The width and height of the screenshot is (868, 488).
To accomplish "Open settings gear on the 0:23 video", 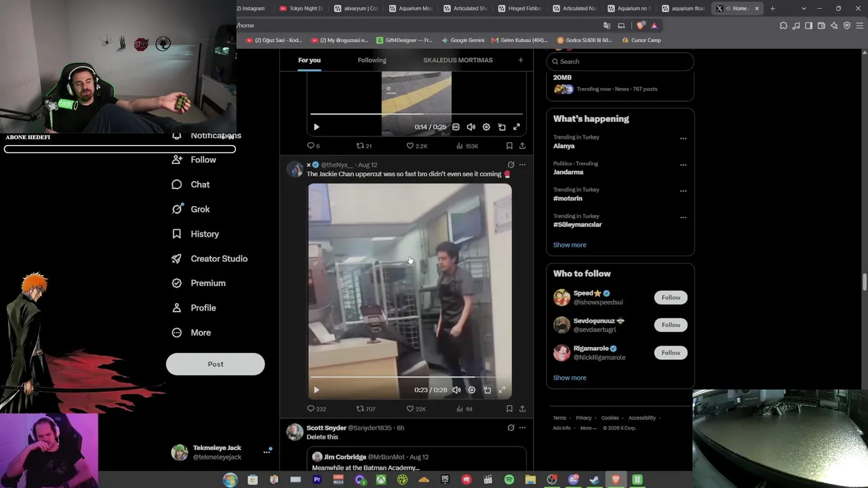I will point(471,390).
